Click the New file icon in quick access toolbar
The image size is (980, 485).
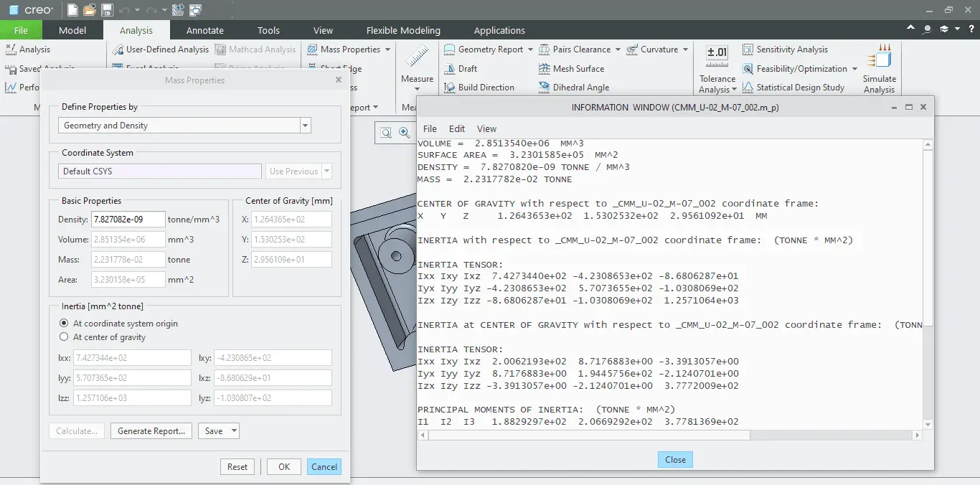tap(72, 10)
